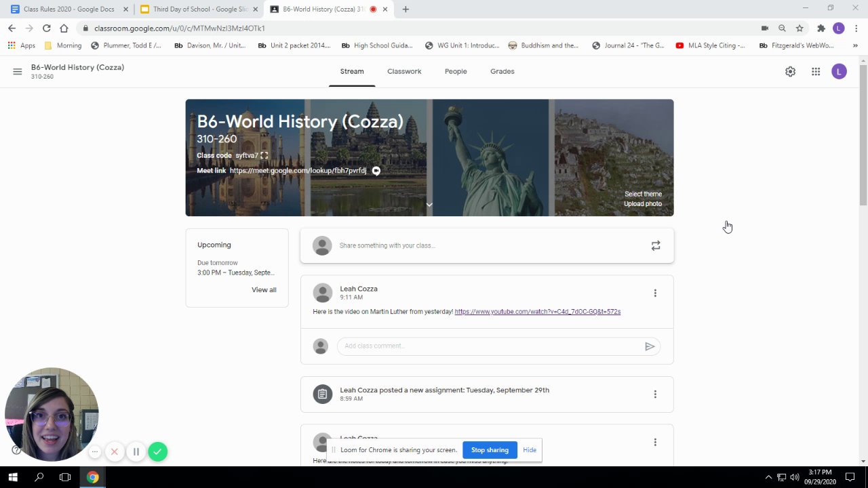Open the MLA Style Citing bookmark
The width and height of the screenshot is (868, 488).
[710, 45]
